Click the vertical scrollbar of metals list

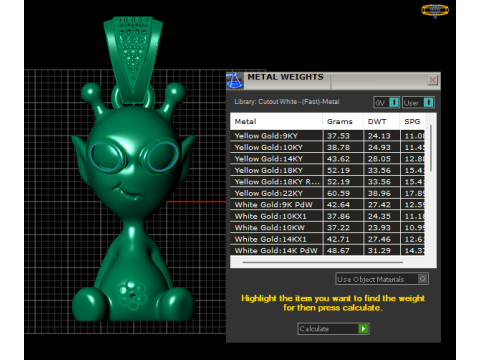point(431,148)
